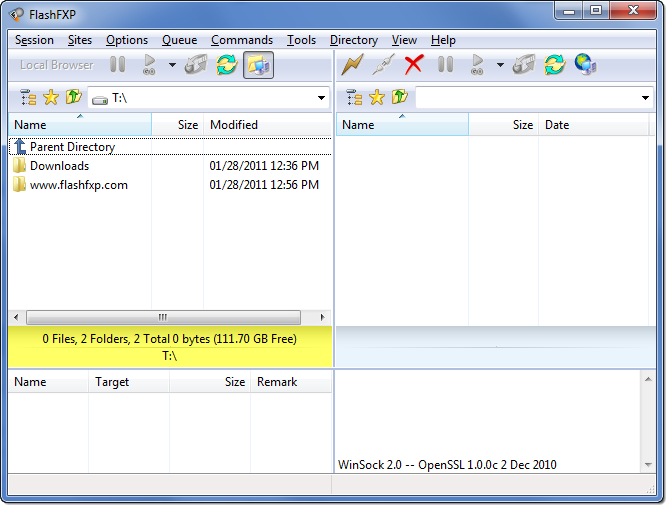
Task: Sort local files by Name column
Action: 80,125
